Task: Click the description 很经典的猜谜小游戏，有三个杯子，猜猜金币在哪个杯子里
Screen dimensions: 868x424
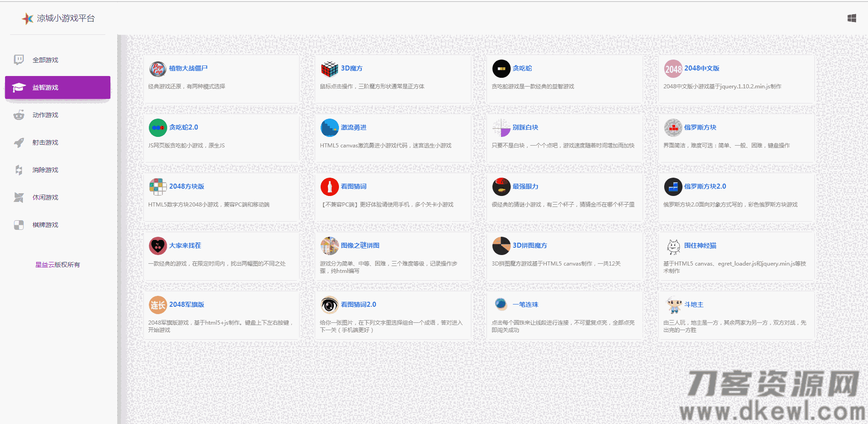Action: point(563,205)
